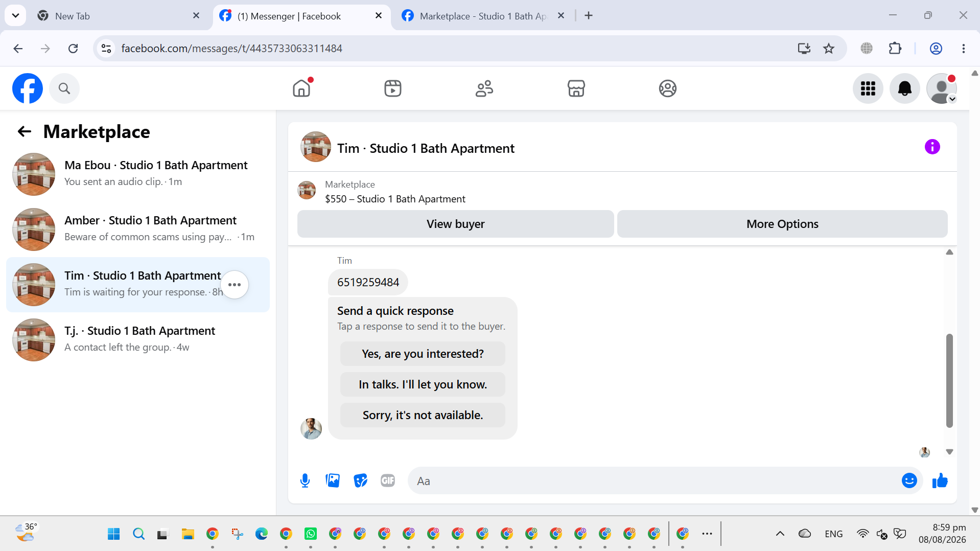Open the tab search dropdown
The image size is (980, 551).
[15, 16]
